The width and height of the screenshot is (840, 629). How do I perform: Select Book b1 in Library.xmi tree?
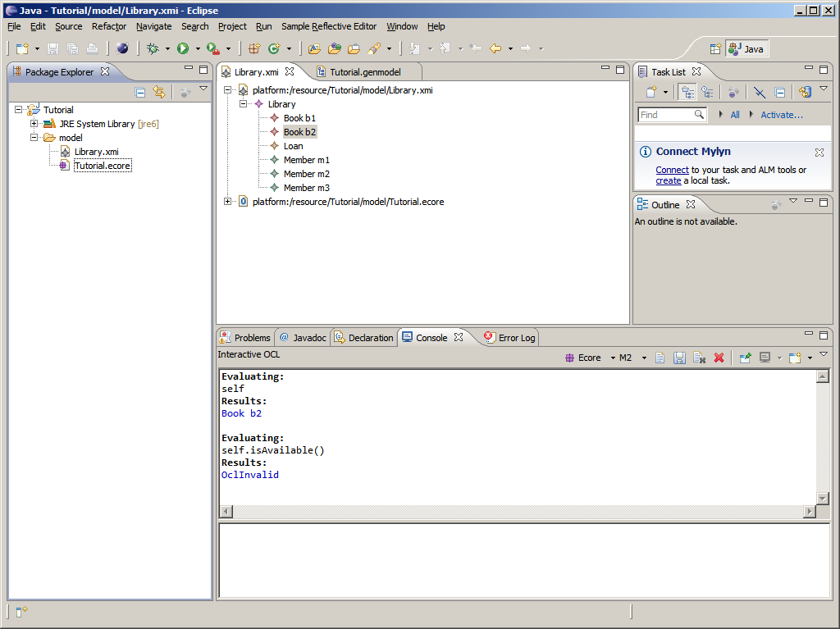(299, 118)
